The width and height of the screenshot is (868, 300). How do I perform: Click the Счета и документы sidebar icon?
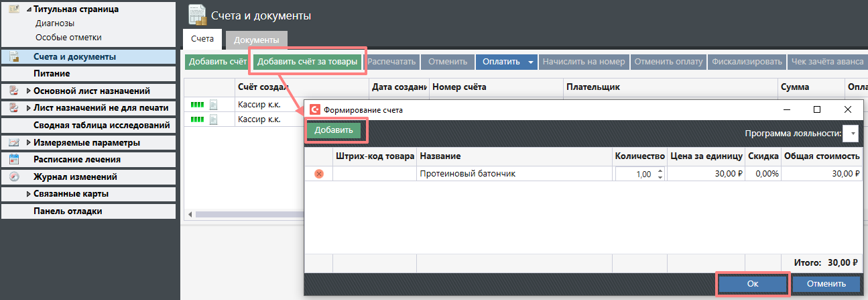(x=14, y=57)
